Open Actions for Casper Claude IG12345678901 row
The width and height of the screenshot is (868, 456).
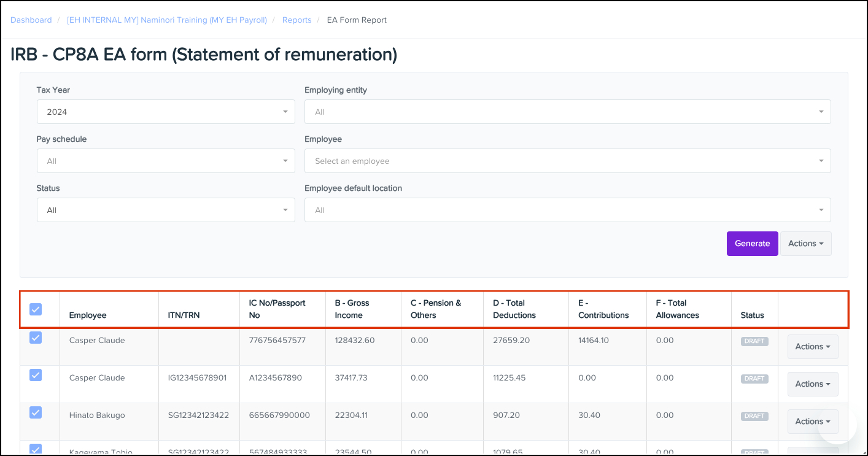point(812,384)
